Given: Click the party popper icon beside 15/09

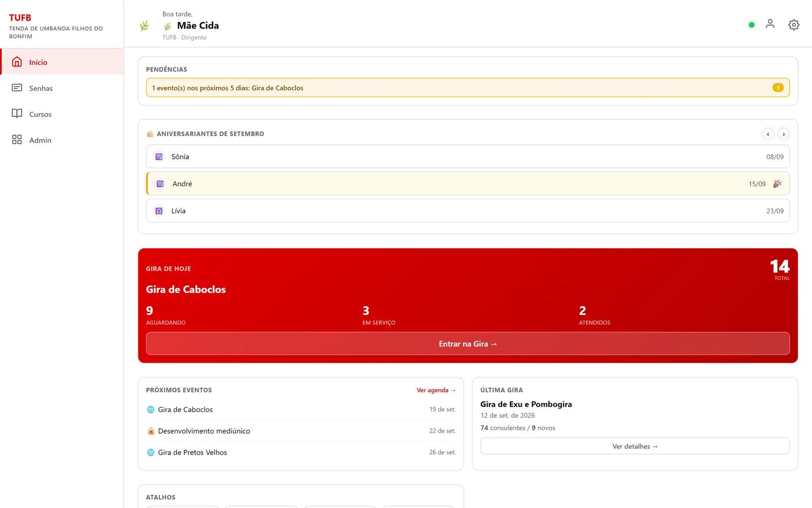Looking at the screenshot, I should [x=777, y=184].
